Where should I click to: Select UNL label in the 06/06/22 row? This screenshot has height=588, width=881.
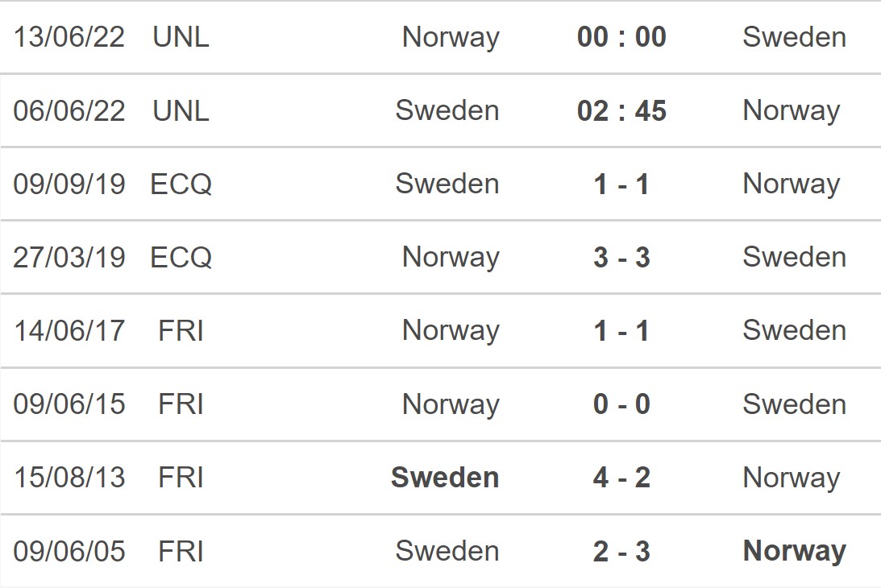(x=181, y=110)
